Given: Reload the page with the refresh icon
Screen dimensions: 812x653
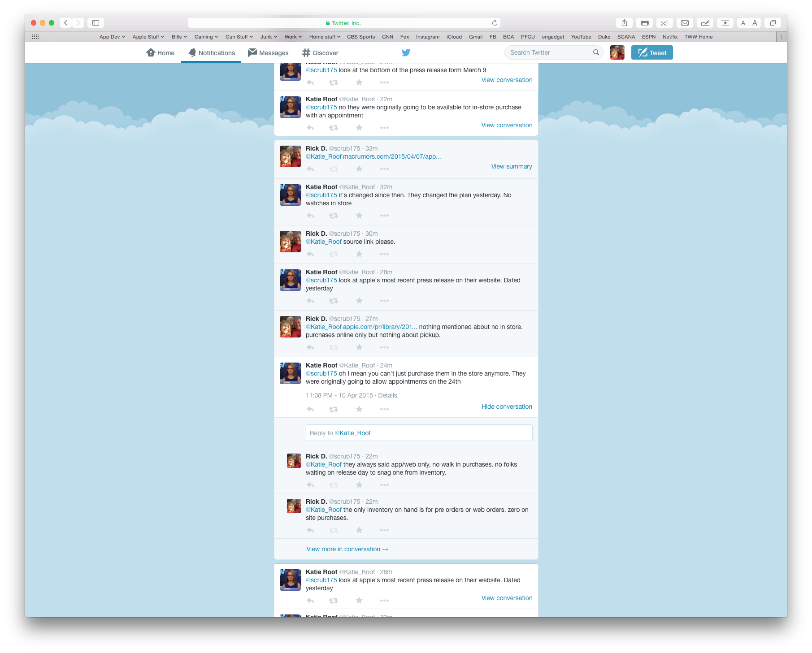Looking at the screenshot, I should pos(495,23).
